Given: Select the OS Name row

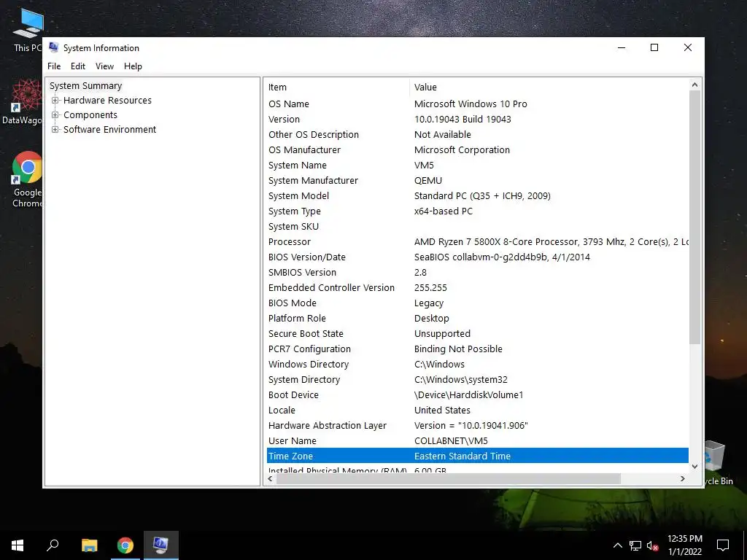Looking at the screenshot, I should [477, 104].
